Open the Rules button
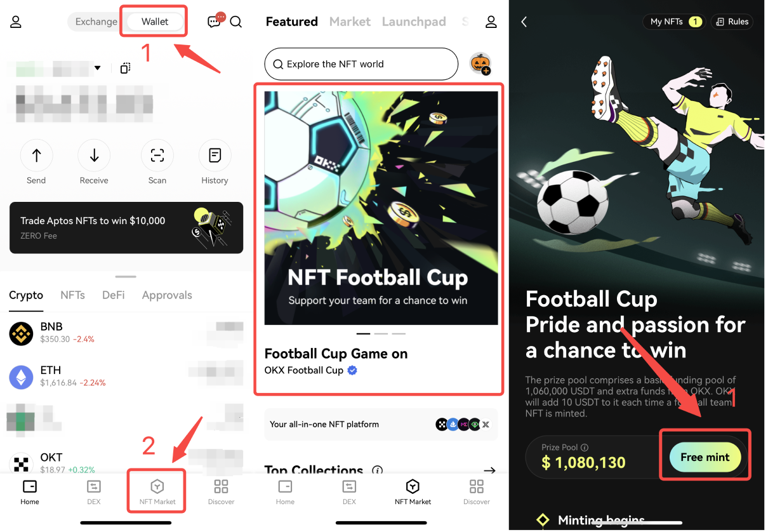The width and height of the screenshot is (768, 532). click(x=732, y=22)
